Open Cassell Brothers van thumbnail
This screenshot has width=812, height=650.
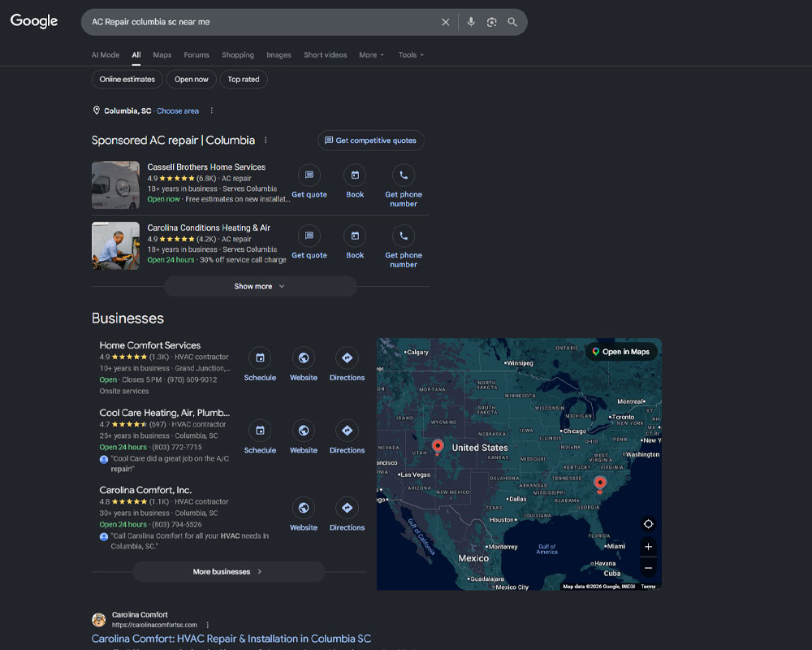click(x=115, y=185)
